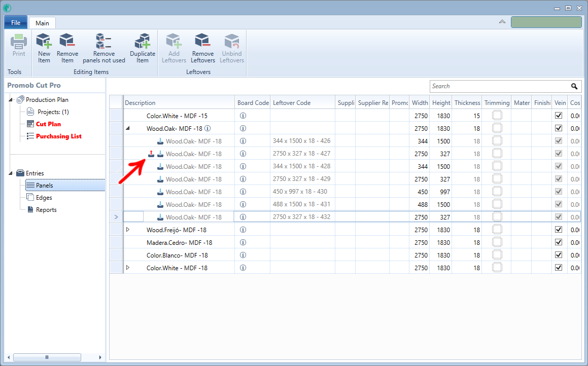Image resolution: width=588 pixels, height=366 pixels.
Task: Expand the Wood.Freijó- MDF -18 row
Action: [128, 230]
